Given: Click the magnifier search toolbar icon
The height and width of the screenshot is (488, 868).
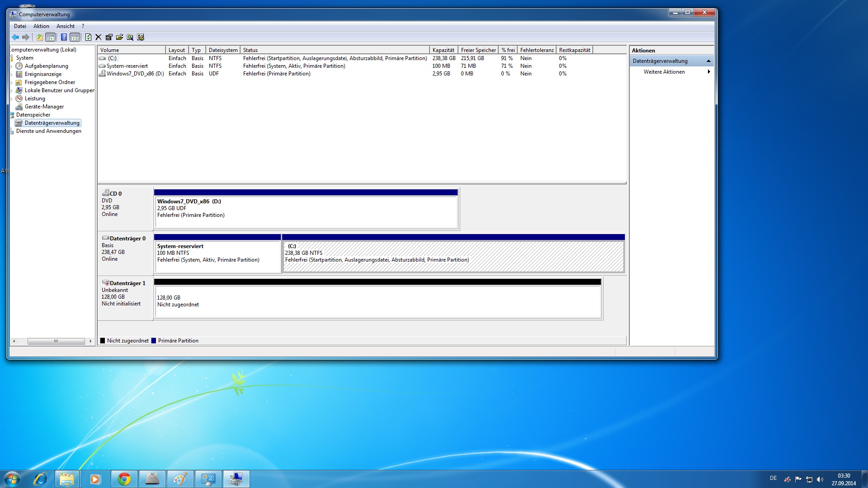Looking at the screenshot, I should point(130,37).
